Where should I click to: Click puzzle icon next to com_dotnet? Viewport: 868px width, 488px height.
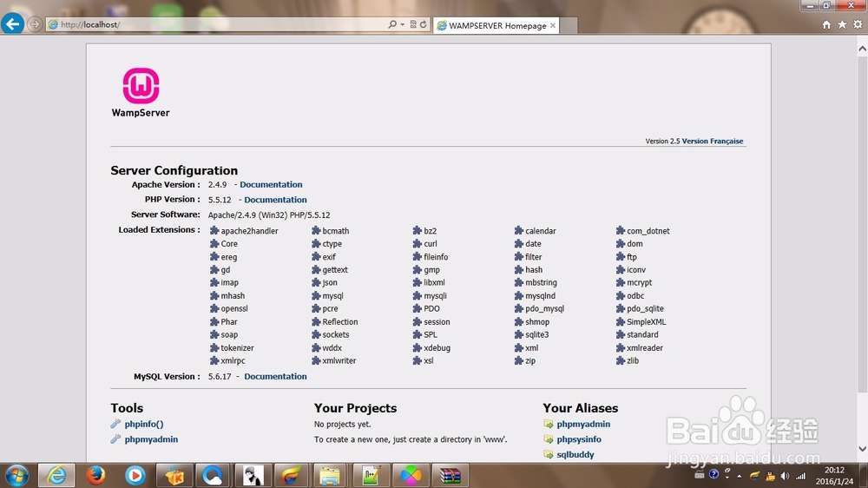click(x=621, y=230)
